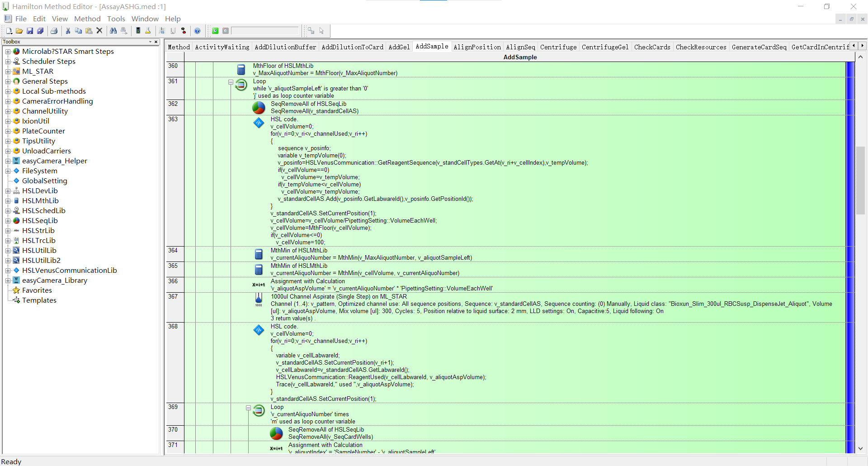Viewport: 868px width, 466px height.
Task: Select the HSL code diamond icon on line 368
Action: pyautogui.click(x=259, y=330)
